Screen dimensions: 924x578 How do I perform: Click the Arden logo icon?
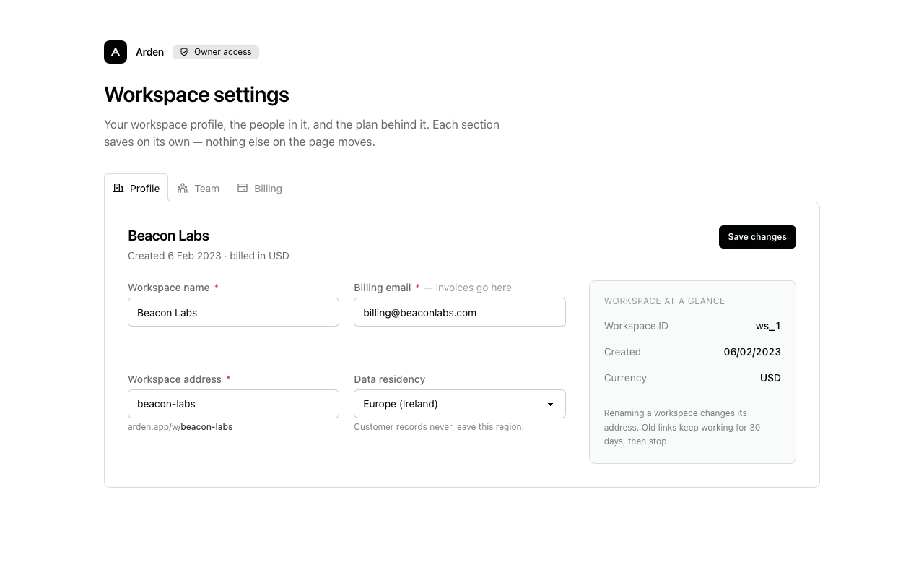click(115, 52)
